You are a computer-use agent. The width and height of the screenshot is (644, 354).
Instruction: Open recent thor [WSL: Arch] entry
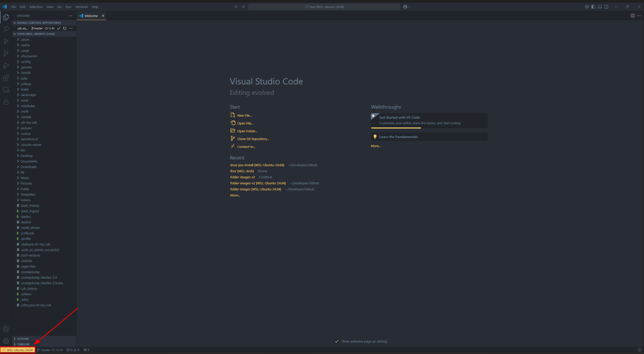tap(242, 171)
